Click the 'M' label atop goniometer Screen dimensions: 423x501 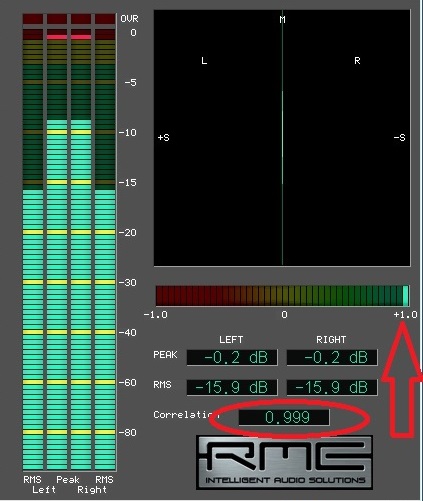(x=282, y=20)
